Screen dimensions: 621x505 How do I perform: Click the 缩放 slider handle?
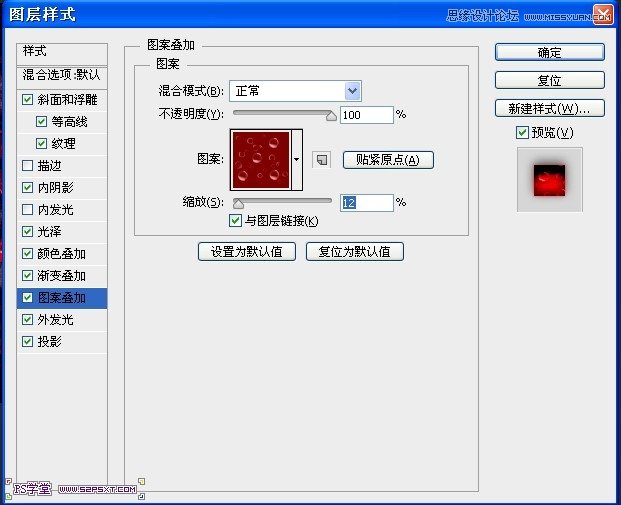coord(238,204)
